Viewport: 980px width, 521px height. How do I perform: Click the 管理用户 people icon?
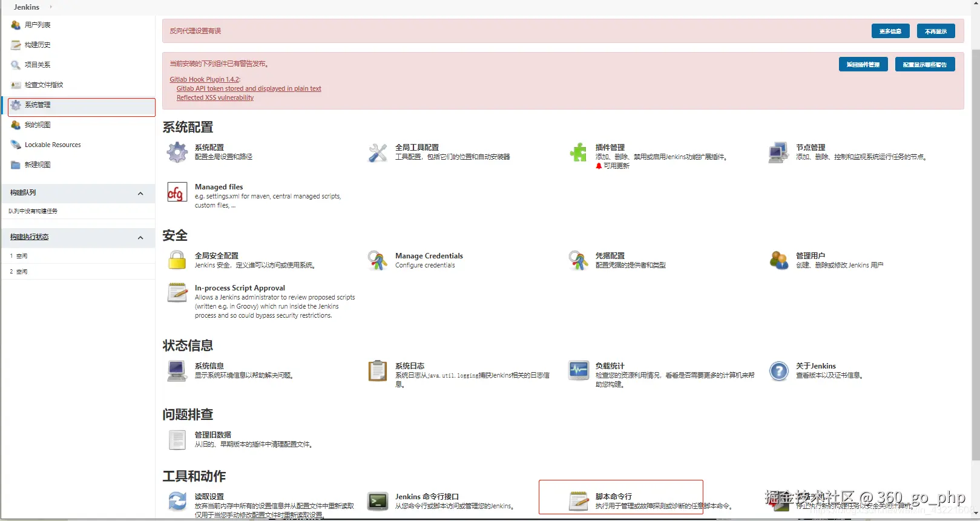pyautogui.click(x=778, y=260)
